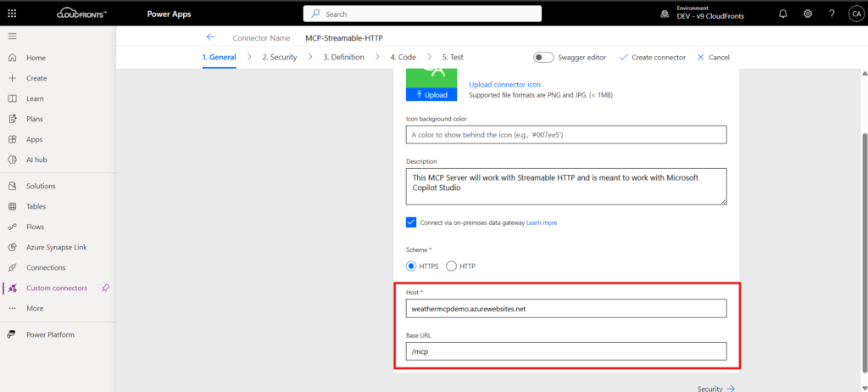Select the HTTP scheme radio button
Viewport: 868px width, 392px height.
[451, 266]
